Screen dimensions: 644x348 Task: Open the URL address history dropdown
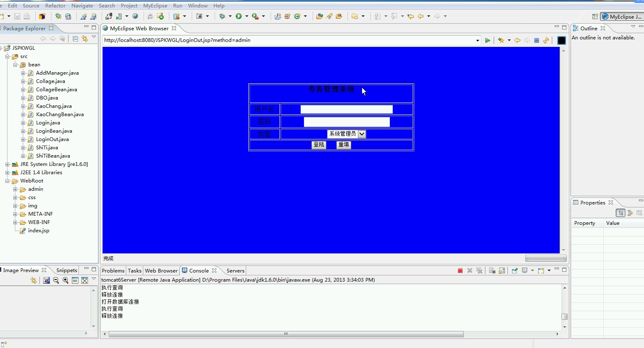[x=477, y=40]
